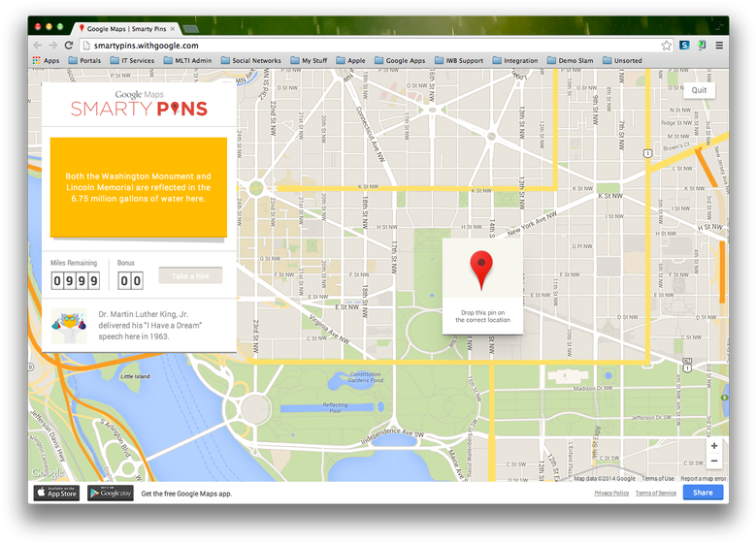Image resolution: width=756 pixels, height=543 pixels.
Task: Open the Chrome hamburger menu
Action: tap(719, 46)
